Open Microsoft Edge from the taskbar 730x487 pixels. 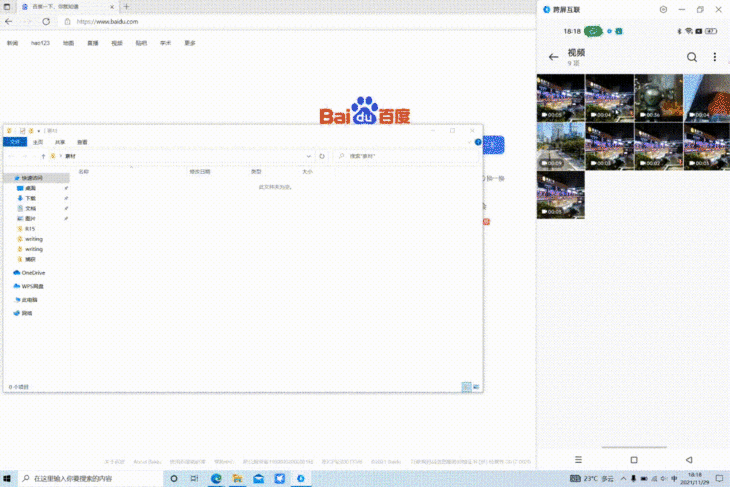point(216,478)
